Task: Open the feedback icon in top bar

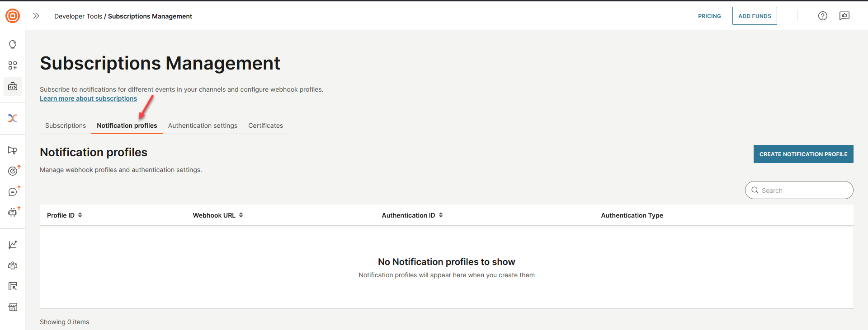Action: pyautogui.click(x=844, y=16)
